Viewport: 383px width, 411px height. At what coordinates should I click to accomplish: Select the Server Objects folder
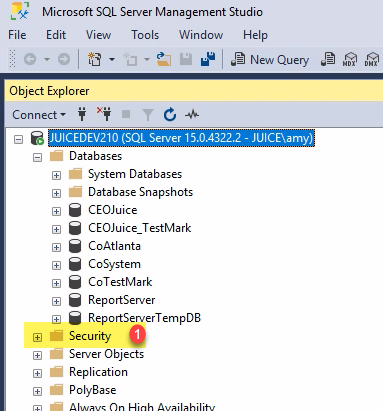point(106,354)
